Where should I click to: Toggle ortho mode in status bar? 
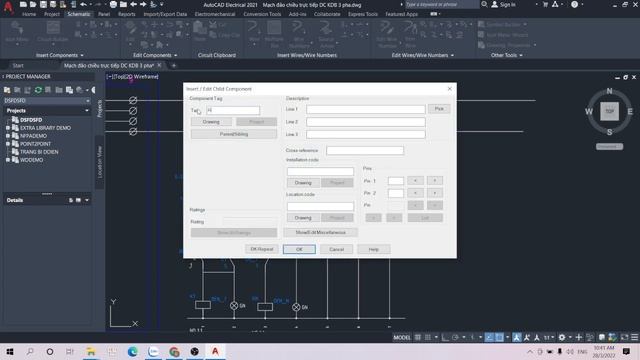coord(445,337)
